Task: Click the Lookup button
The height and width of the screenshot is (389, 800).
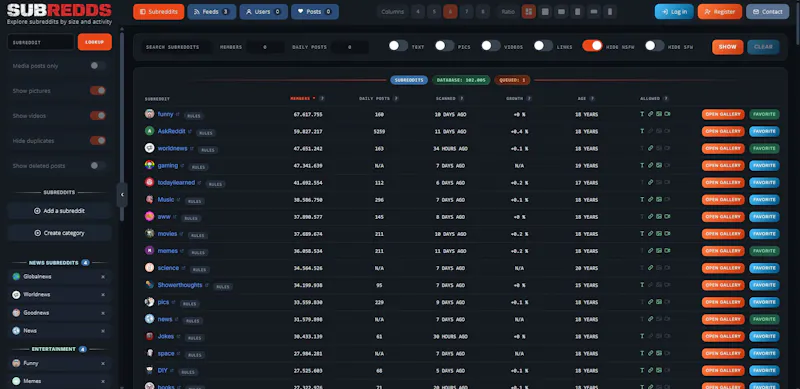Action: (94, 42)
